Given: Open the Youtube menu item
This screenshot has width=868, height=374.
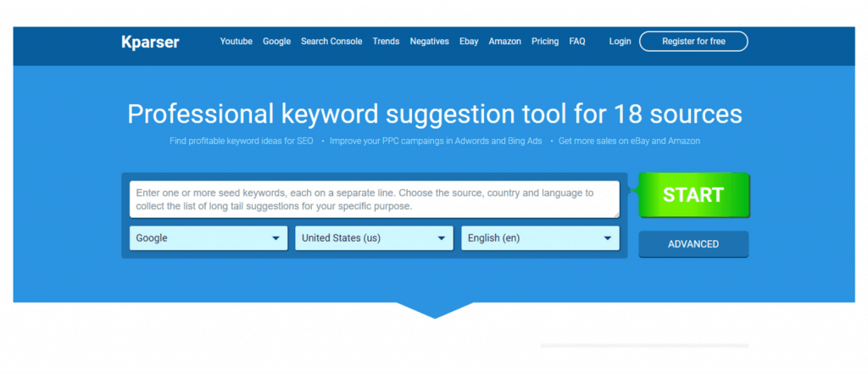Looking at the screenshot, I should pos(236,42).
